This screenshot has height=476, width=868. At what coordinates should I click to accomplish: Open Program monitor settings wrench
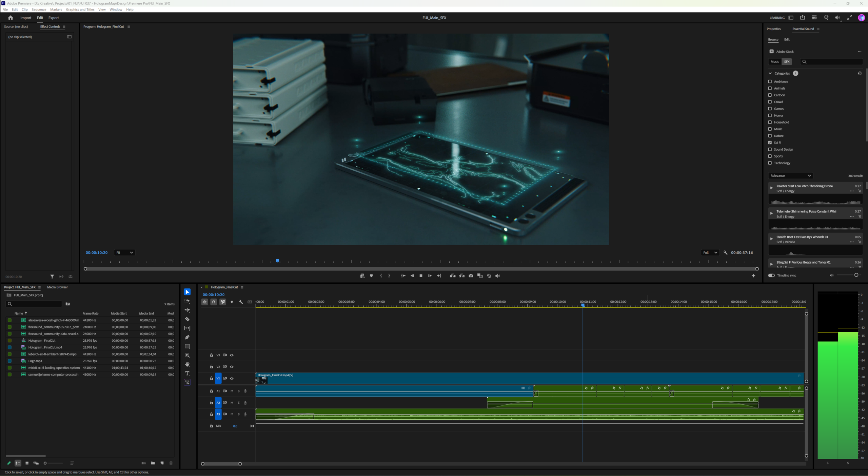(725, 253)
